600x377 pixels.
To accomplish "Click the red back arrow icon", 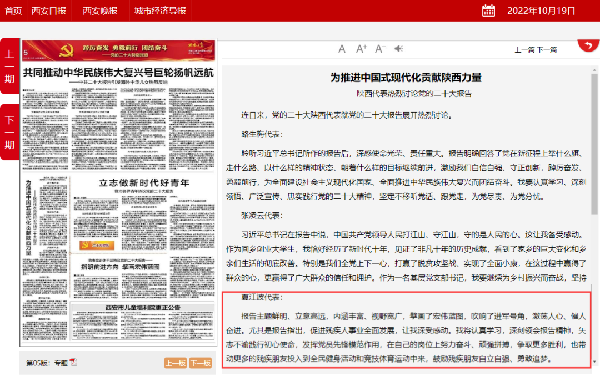I will pos(588,45).
